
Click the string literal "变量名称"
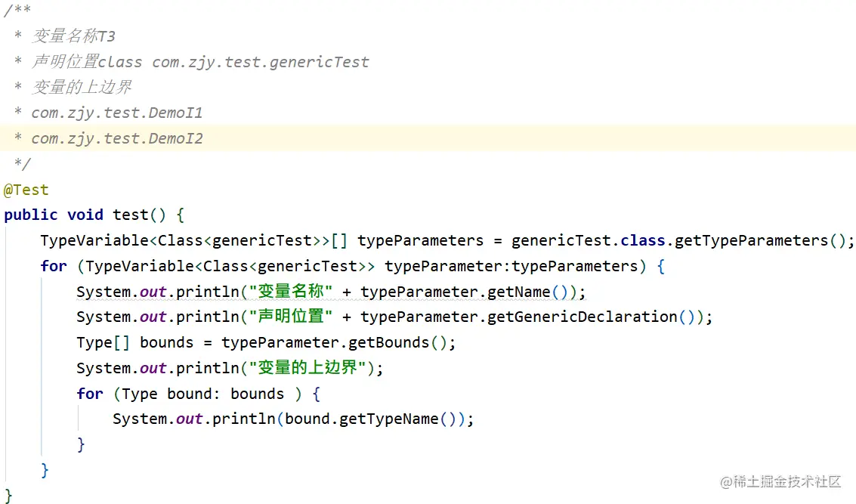tap(290, 292)
